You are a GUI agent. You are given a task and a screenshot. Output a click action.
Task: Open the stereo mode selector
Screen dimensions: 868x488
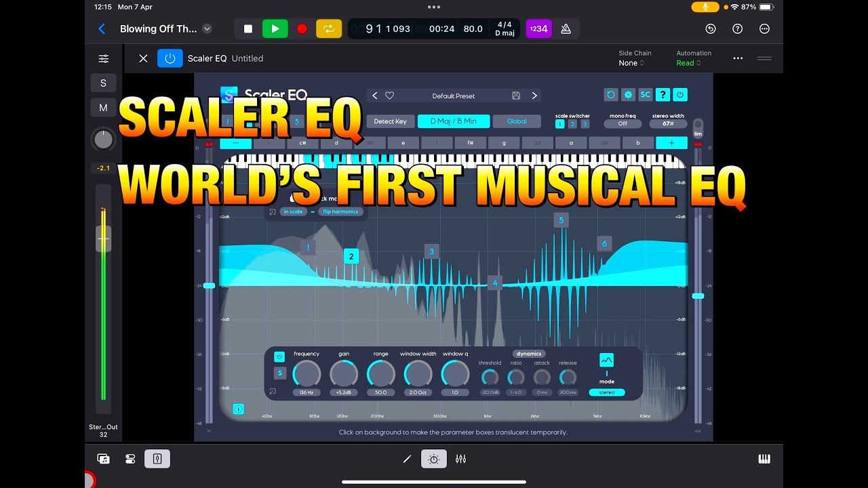(607, 392)
